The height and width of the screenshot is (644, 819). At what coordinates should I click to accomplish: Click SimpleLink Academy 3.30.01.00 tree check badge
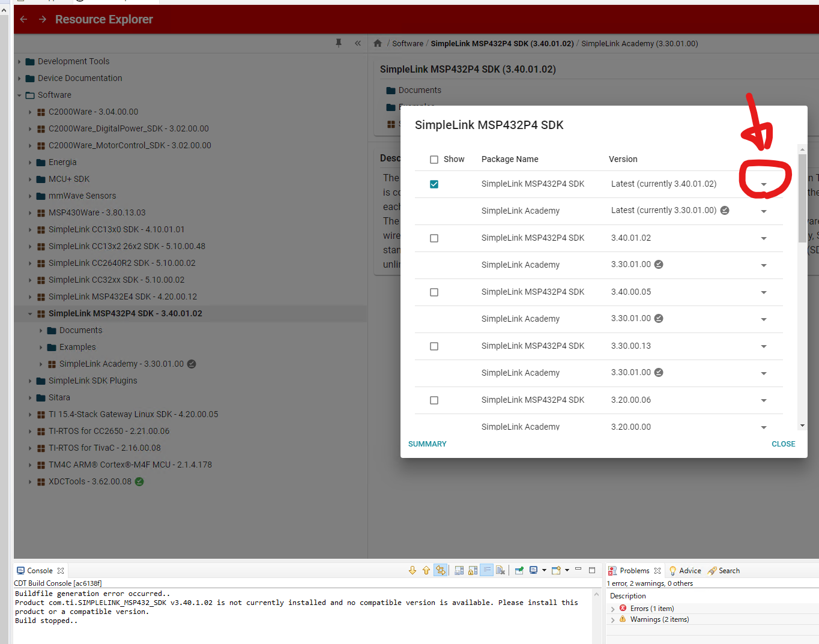coord(192,364)
